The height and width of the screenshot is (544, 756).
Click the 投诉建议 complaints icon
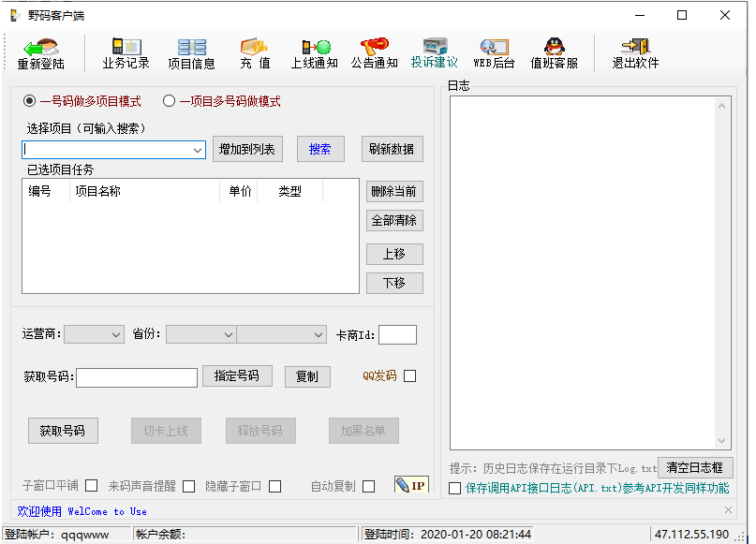click(435, 54)
